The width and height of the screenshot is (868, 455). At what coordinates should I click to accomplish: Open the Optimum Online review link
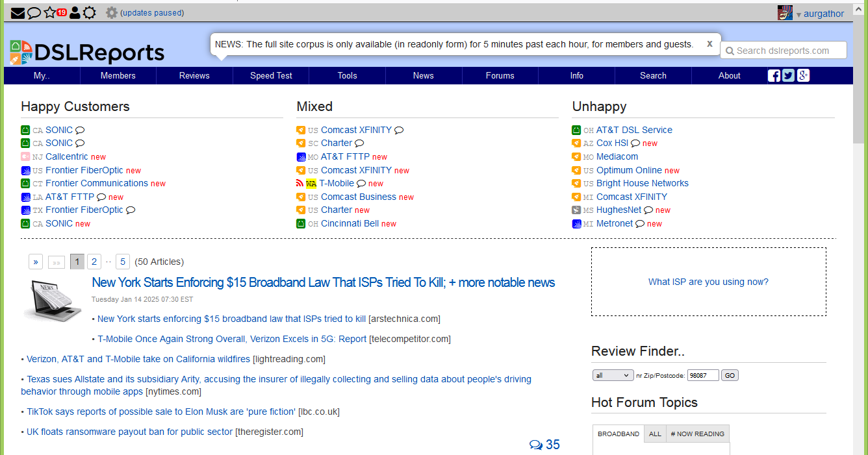coord(629,170)
